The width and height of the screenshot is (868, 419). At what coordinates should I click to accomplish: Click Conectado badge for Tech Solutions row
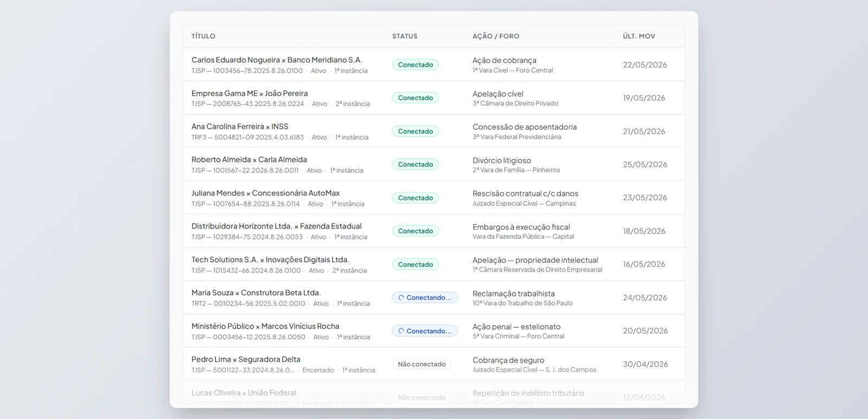coord(416,264)
